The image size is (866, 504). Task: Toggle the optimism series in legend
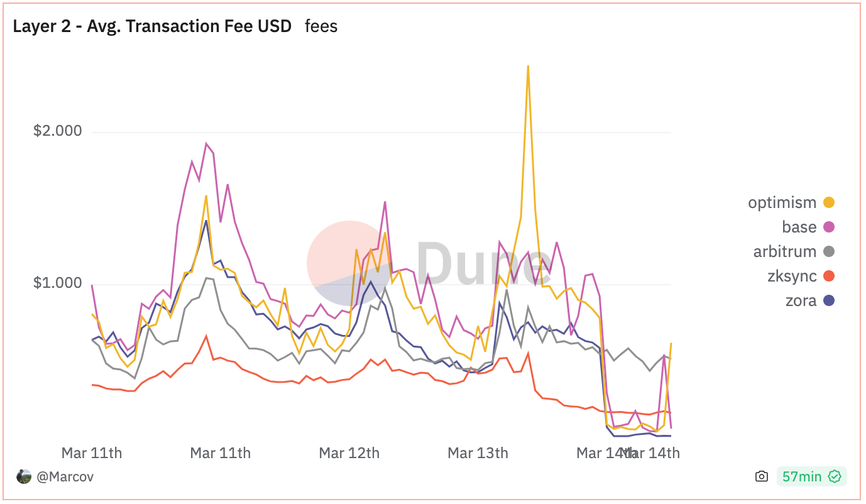782,202
